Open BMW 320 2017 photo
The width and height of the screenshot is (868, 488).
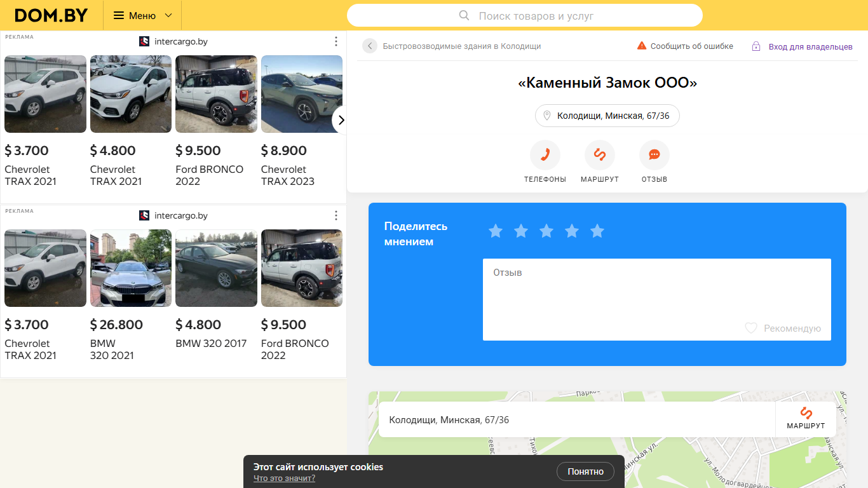(x=216, y=268)
